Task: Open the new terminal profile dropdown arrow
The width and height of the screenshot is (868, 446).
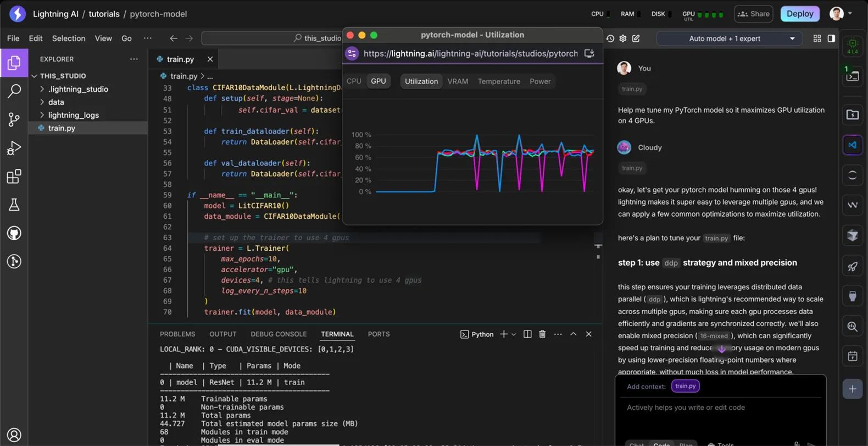Action: (x=514, y=334)
